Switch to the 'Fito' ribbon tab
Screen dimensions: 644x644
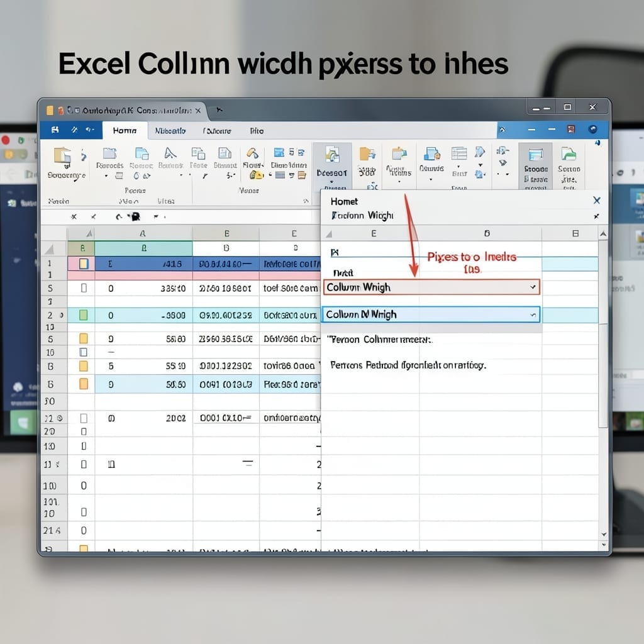click(x=257, y=131)
